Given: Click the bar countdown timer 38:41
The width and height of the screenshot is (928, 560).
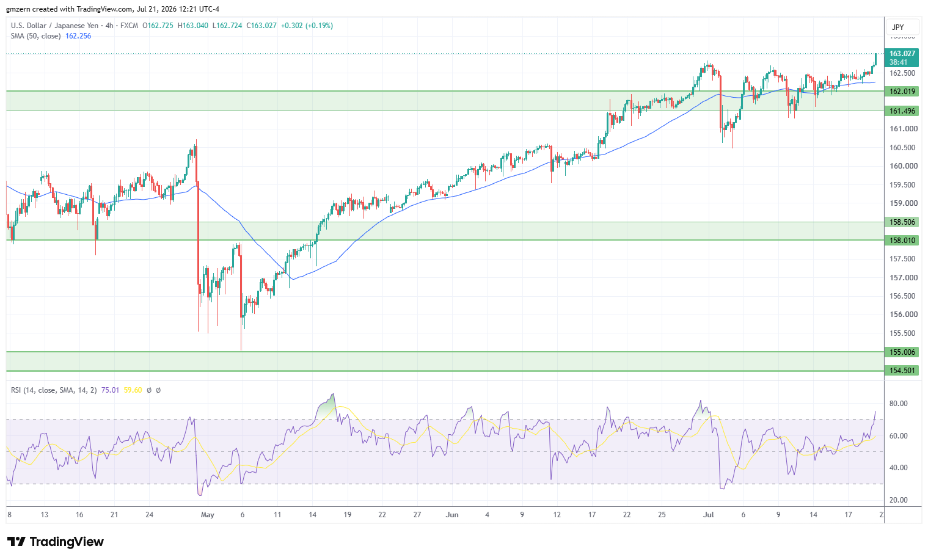Looking at the screenshot, I should click(898, 62).
